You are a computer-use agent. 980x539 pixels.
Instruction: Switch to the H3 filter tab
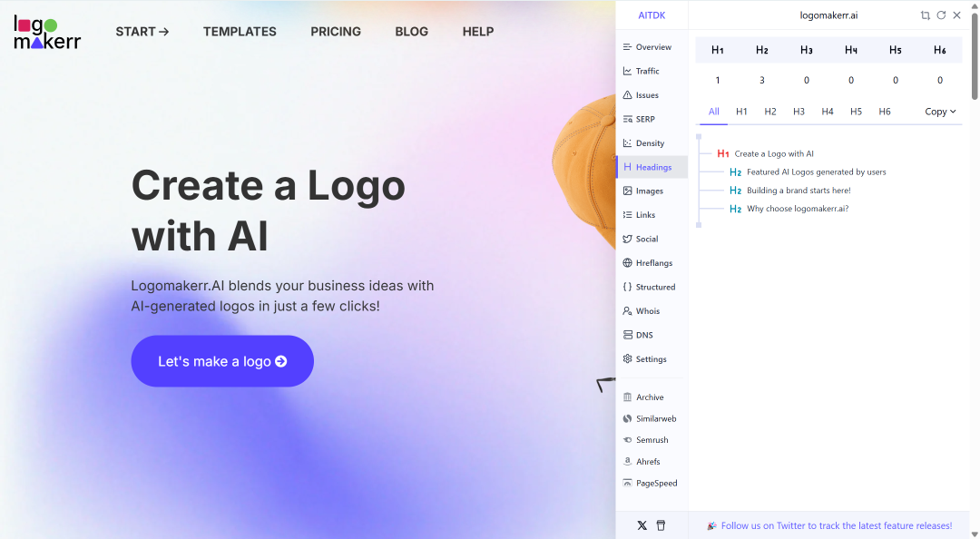pyautogui.click(x=799, y=112)
